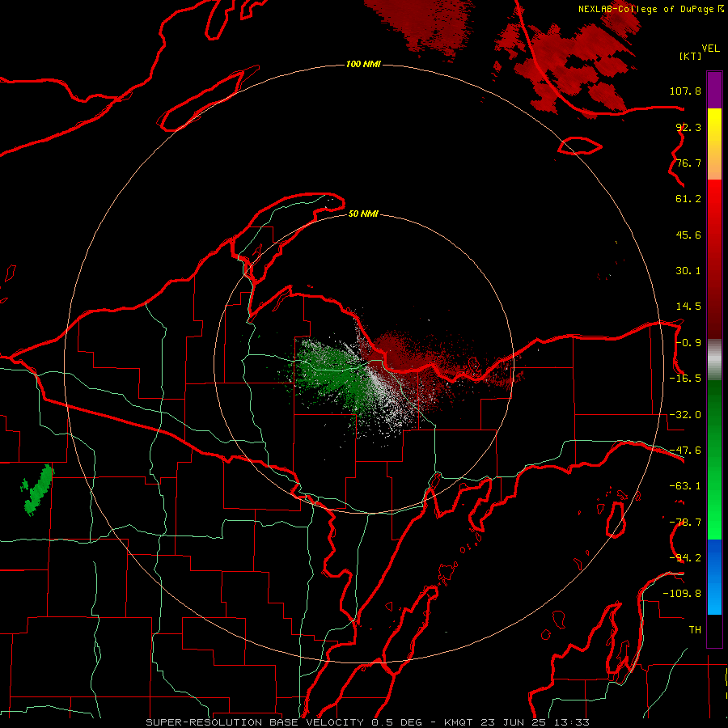Click the 100 NMI range ring label
The width and height of the screenshot is (728, 728).
363,64
